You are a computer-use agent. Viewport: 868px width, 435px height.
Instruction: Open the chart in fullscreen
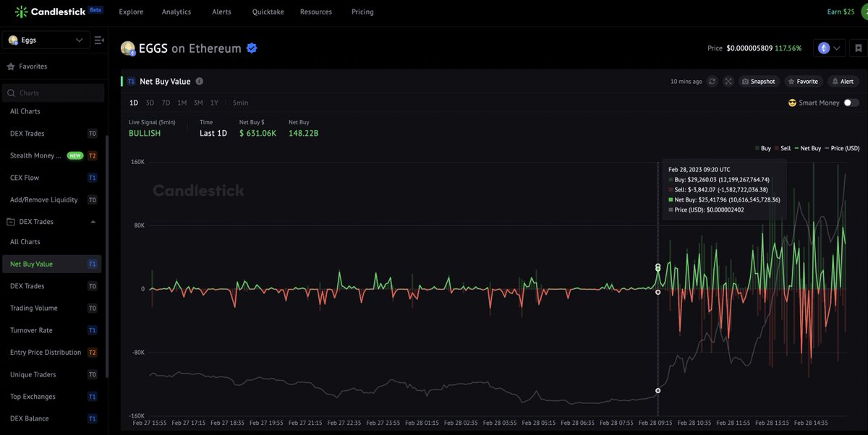click(x=728, y=82)
